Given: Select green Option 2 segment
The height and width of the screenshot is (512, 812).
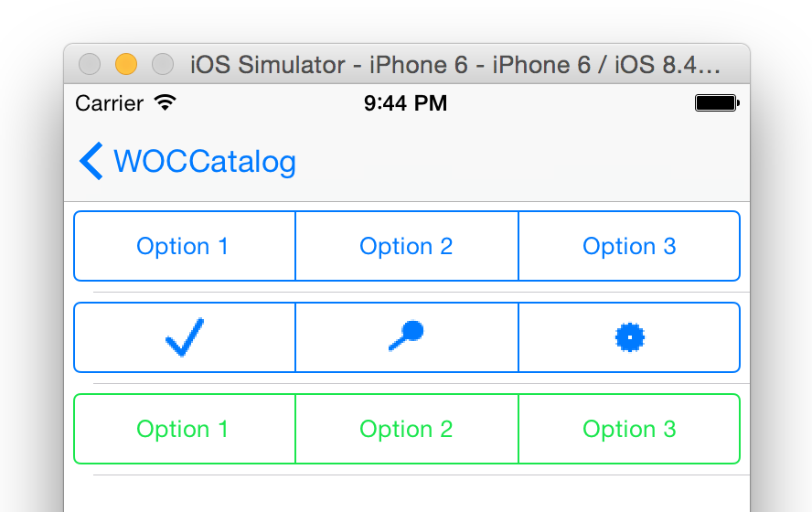Looking at the screenshot, I should coord(406,429).
